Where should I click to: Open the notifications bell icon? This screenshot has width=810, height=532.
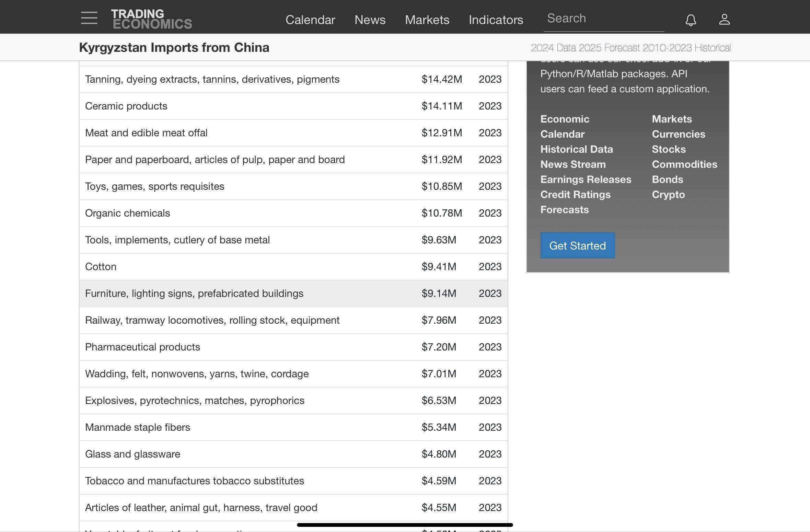coord(691,20)
